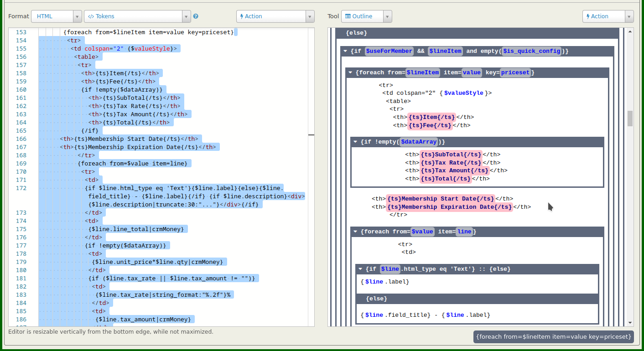Screen dimensions: 644x351
Task: Collapse the foreach lineItem outline block
Action: [350, 72]
